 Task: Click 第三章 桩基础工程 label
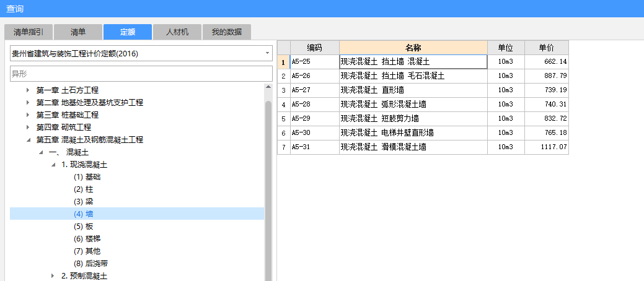68,115
